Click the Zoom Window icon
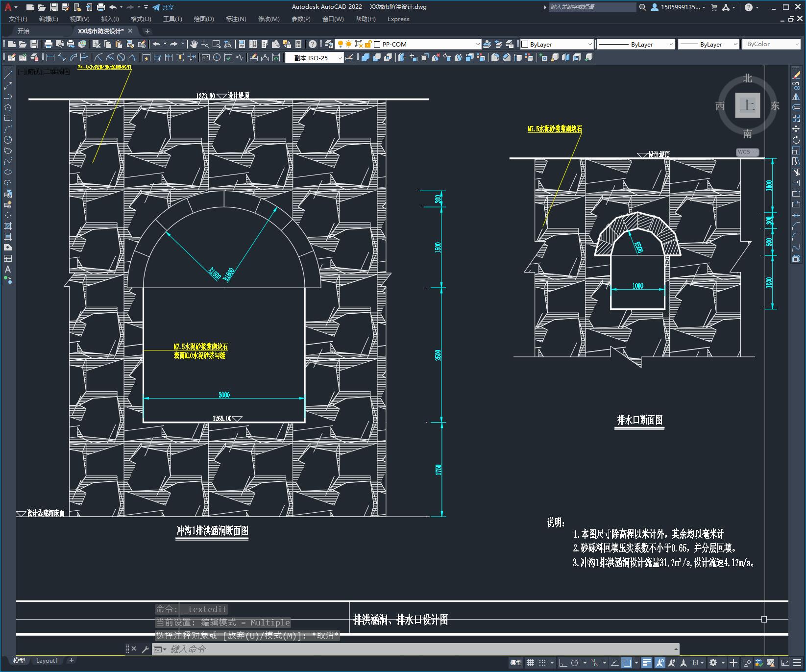Viewport: 806px width, 672px height. (217, 44)
